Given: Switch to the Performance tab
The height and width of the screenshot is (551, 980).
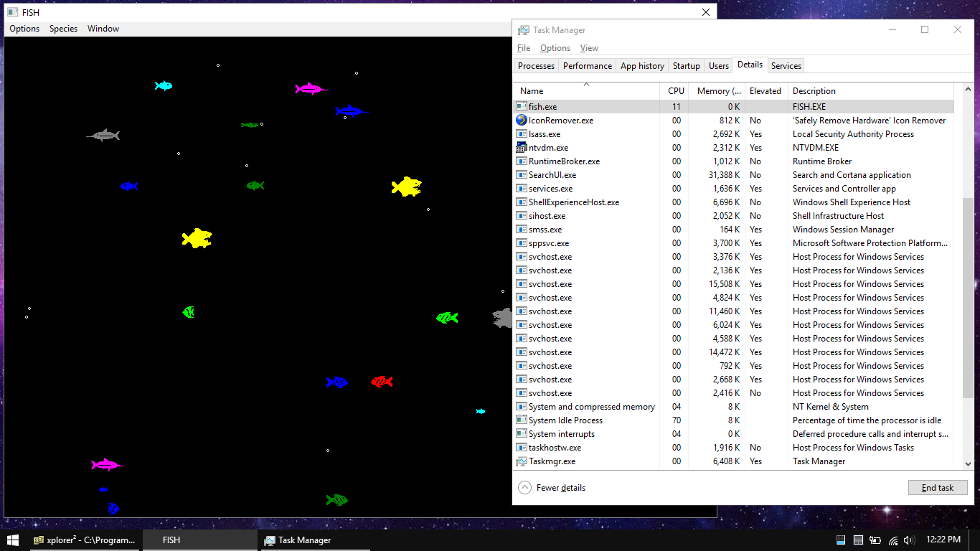Looking at the screenshot, I should 588,66.
